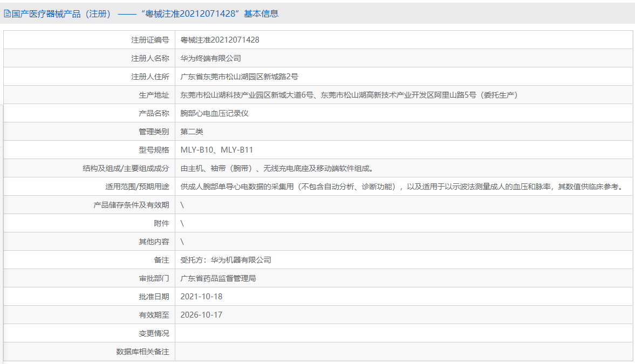Select product name 腕部心电血压记录仪
Screen dimensions: 635x364
pyautogui.click(x=214, y=113)
